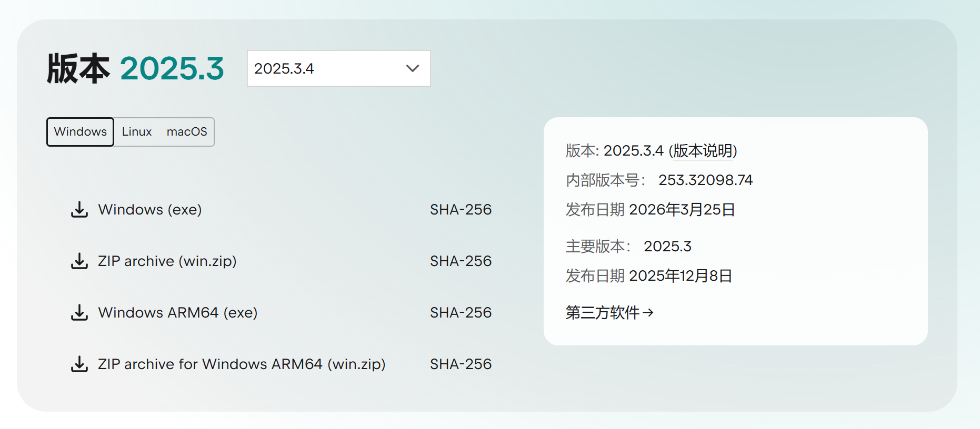Screen dimensions: 980x429
Task: Click the ZIP archive for Windows ARM64 text link
Action: 242,364
